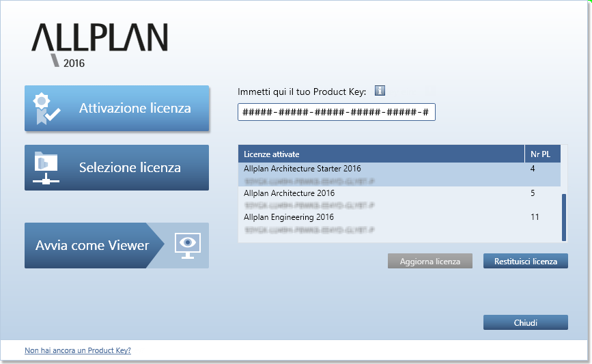
Task: Select the Allplan Architecture 2016 license row
Action: [x=289, y=193]
